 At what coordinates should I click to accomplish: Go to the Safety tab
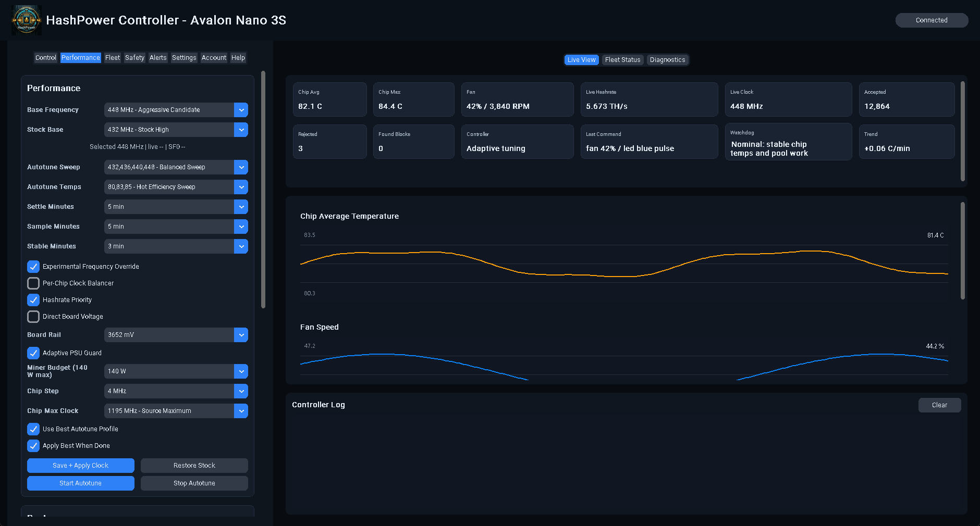point(134,58)
